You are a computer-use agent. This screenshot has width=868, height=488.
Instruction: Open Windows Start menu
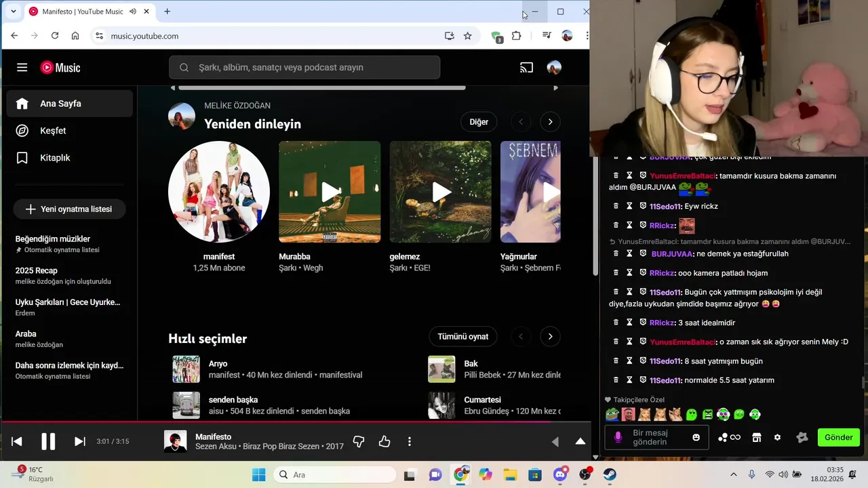coord(259,474)
